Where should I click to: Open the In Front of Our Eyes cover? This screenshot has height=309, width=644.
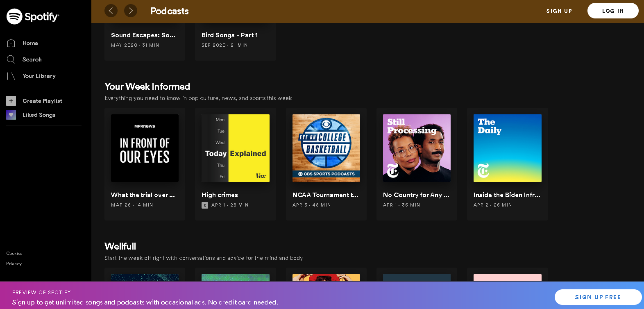tap(145, 148)
